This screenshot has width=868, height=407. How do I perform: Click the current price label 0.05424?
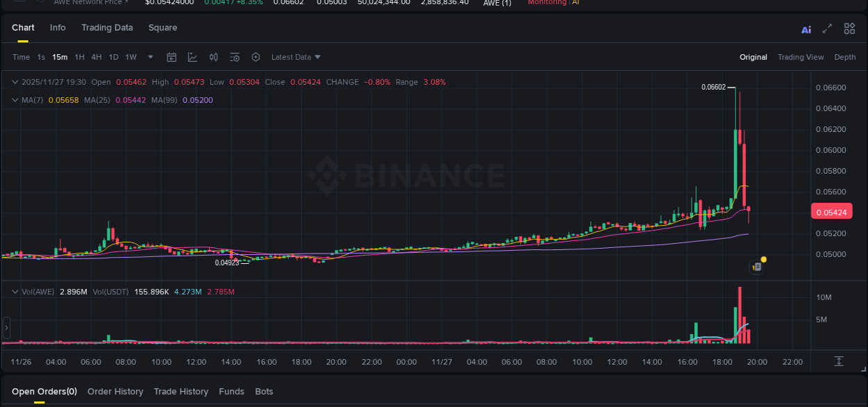(x=831, y=210)
